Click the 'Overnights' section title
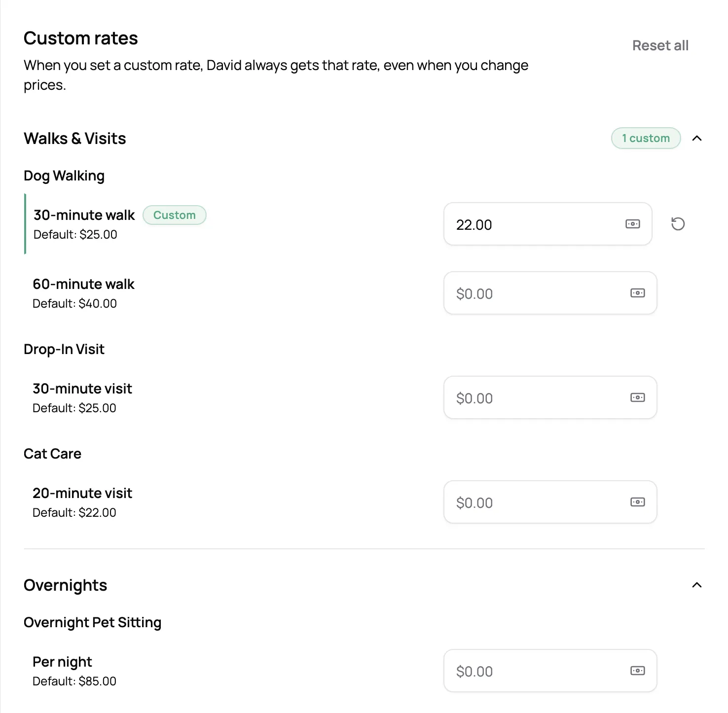The height and width of the screenshot is (713, 728). 66,585
